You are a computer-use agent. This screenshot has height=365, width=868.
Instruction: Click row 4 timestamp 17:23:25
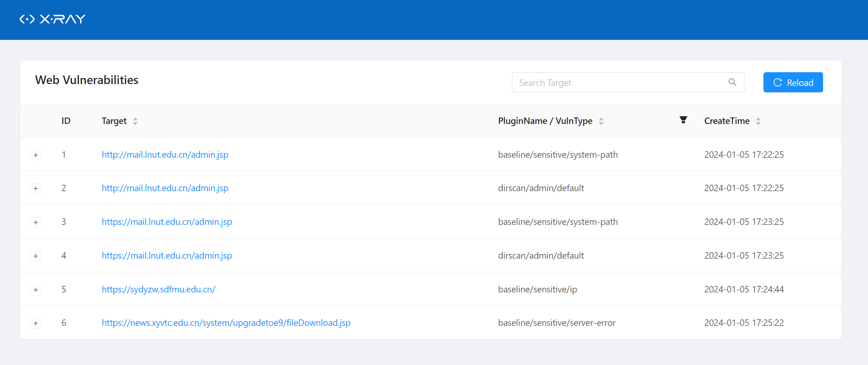(x=744, y=256)
